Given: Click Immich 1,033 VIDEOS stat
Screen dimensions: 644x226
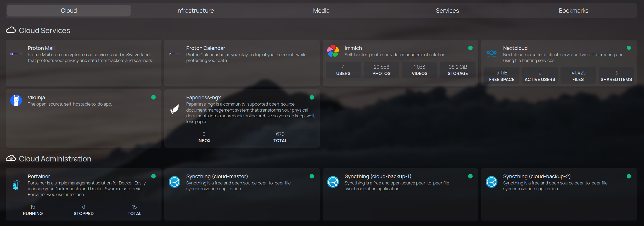Looking at the screenshot, I should [419, 70].
